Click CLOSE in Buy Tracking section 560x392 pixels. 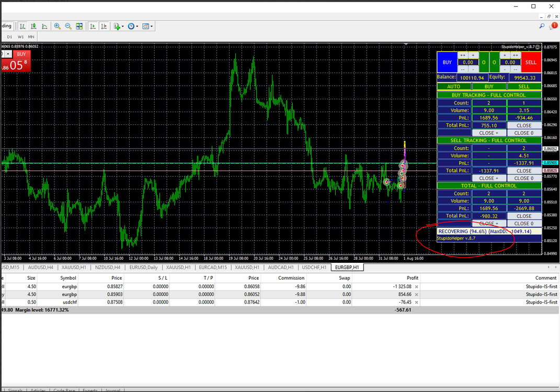tap(524, 125)
